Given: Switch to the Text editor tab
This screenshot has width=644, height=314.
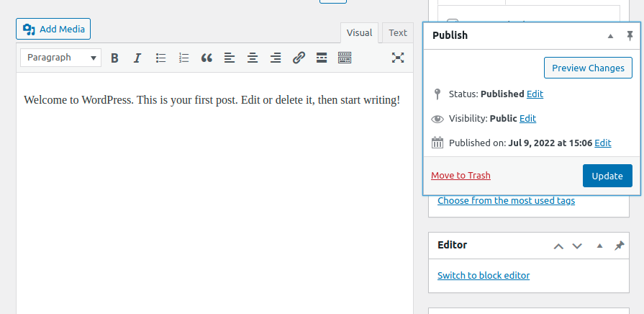Looking at the screenshot, I should [398, 33].
